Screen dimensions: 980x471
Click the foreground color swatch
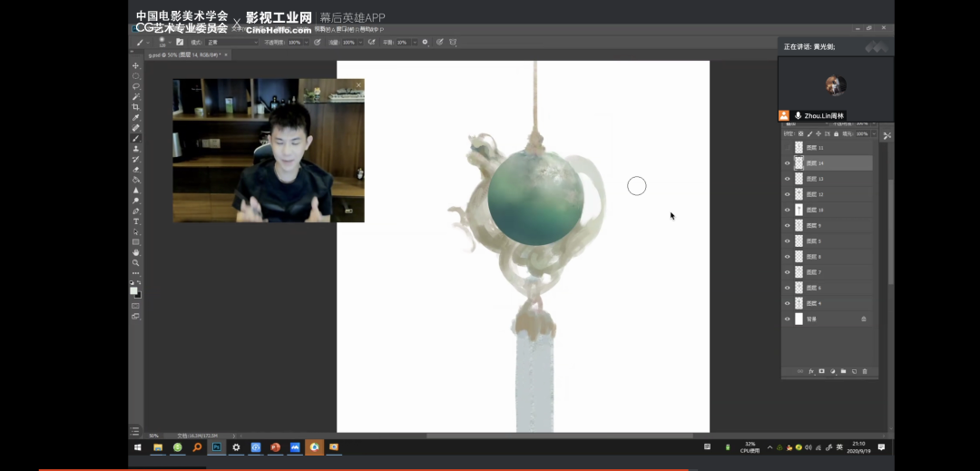(x=133, y=290)
